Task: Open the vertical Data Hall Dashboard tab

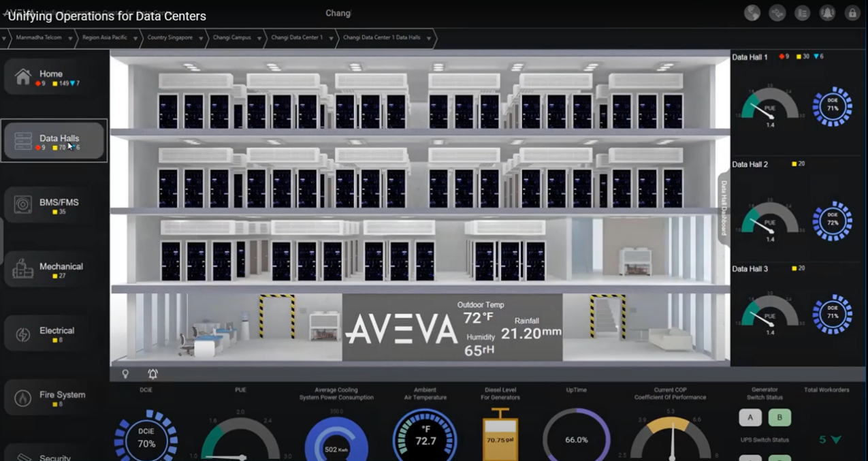Action: click(724, 208)
